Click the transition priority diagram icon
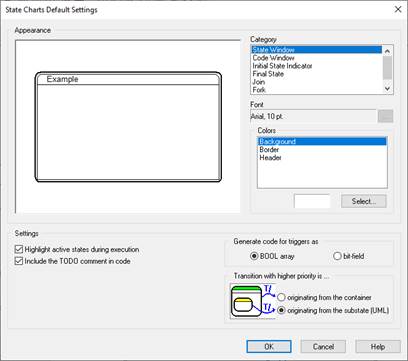 252,301
